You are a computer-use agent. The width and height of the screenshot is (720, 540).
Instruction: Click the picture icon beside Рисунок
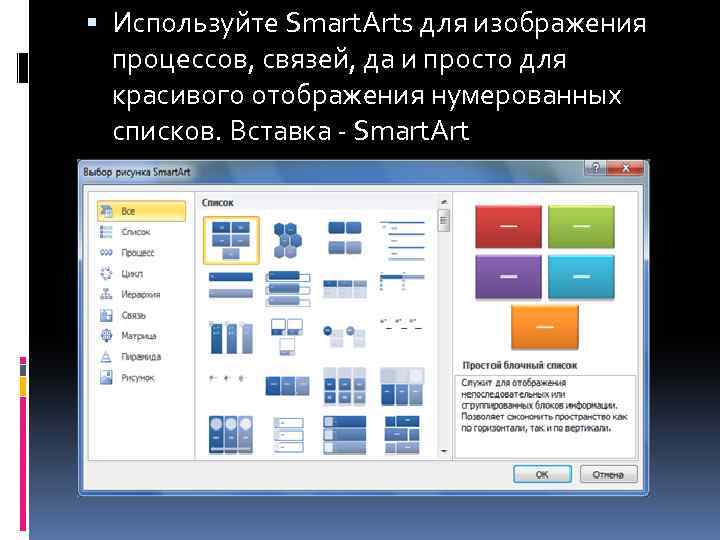point(106,378)
